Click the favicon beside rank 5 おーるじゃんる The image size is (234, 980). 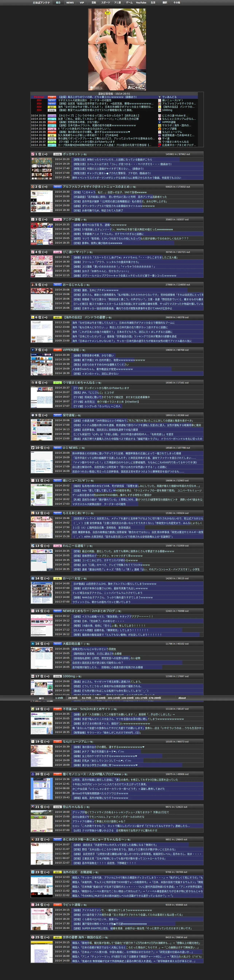[33, 285]
